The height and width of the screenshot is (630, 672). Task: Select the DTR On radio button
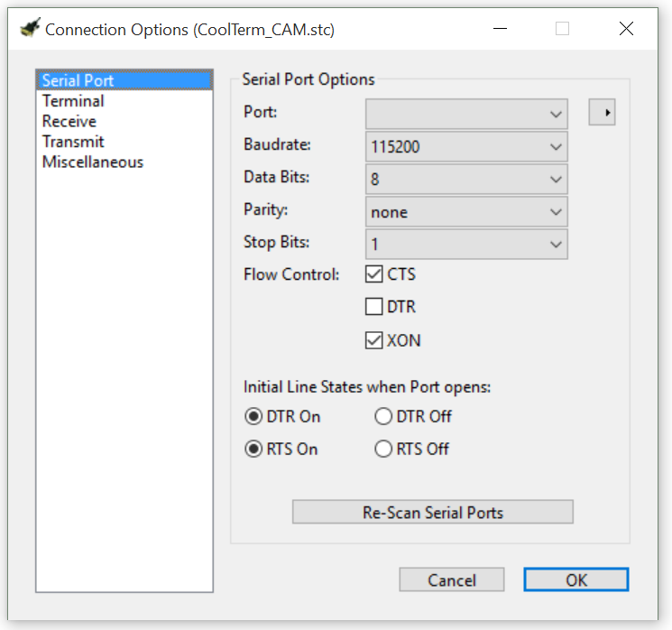253,416
